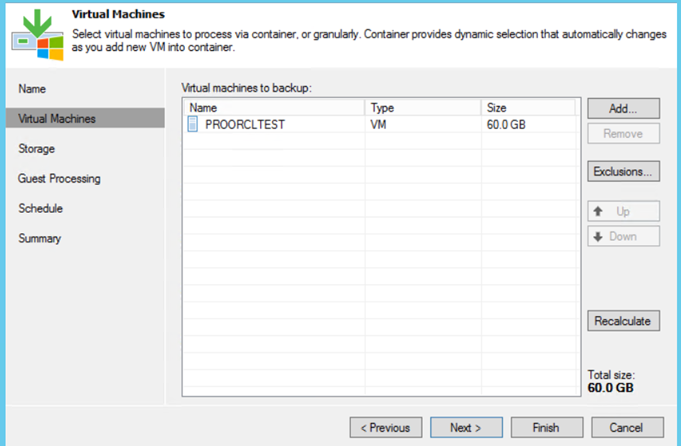
Task: Switch to the Guest Processing step
Action: tap(59, 179)
